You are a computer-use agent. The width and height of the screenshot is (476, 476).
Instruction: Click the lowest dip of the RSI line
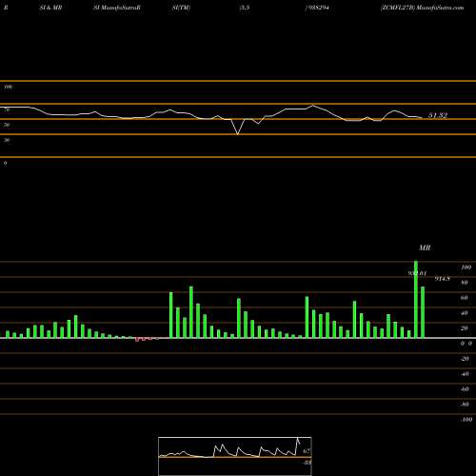238,134
